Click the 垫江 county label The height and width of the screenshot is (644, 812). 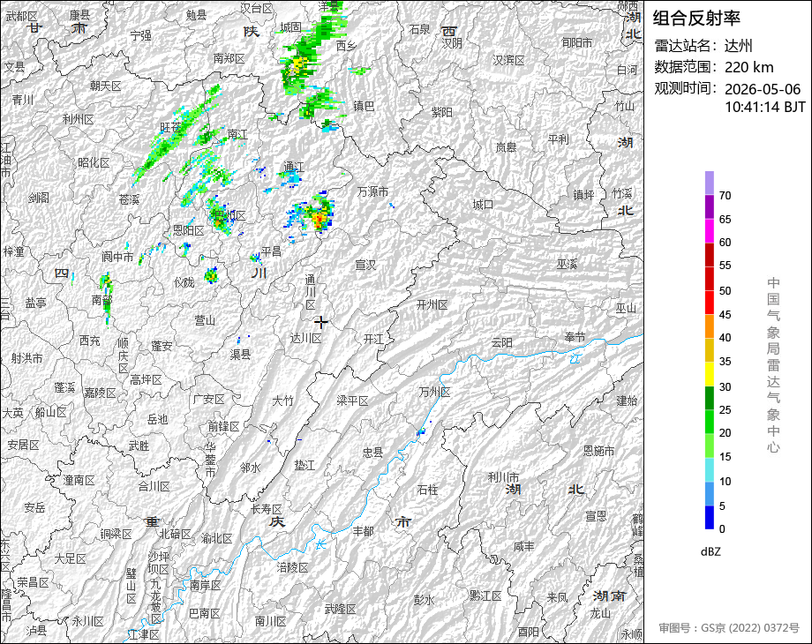304,465
